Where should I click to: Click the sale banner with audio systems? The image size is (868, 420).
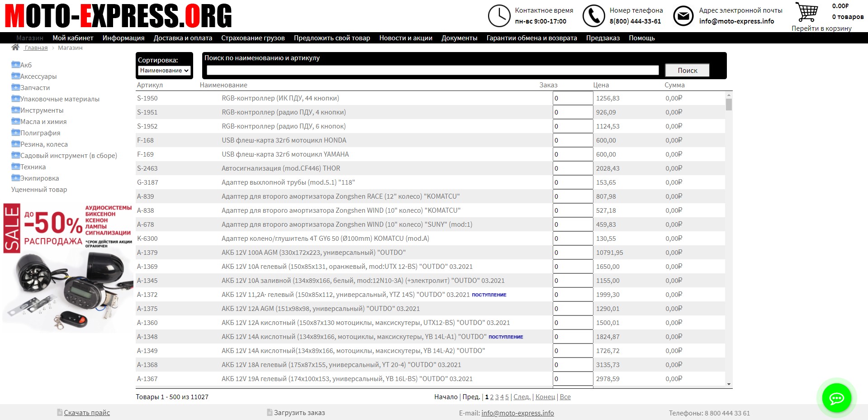coord(67,268)
